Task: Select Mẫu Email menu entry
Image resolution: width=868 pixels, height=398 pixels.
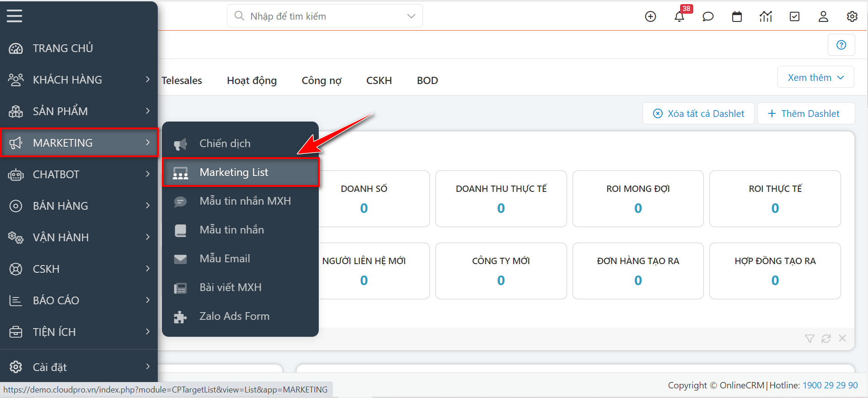Action: 240,259
